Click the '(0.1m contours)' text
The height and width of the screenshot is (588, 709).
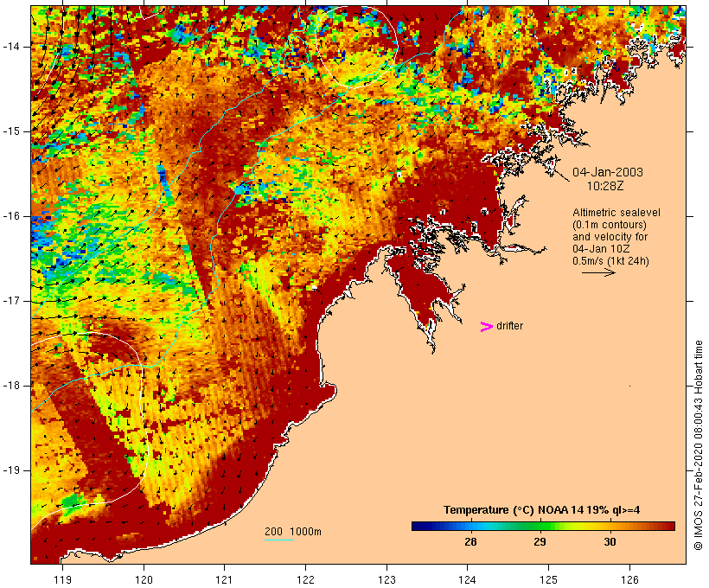coord(610,225)
